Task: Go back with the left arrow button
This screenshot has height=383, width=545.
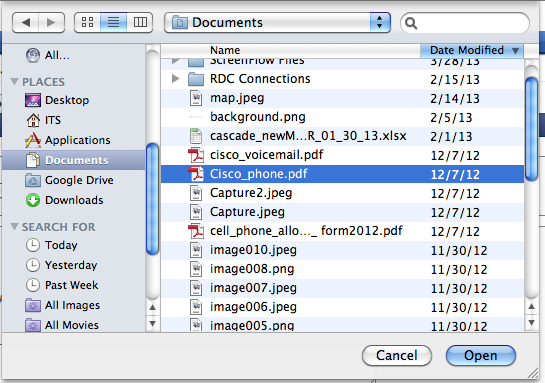Action: (25, 23)
